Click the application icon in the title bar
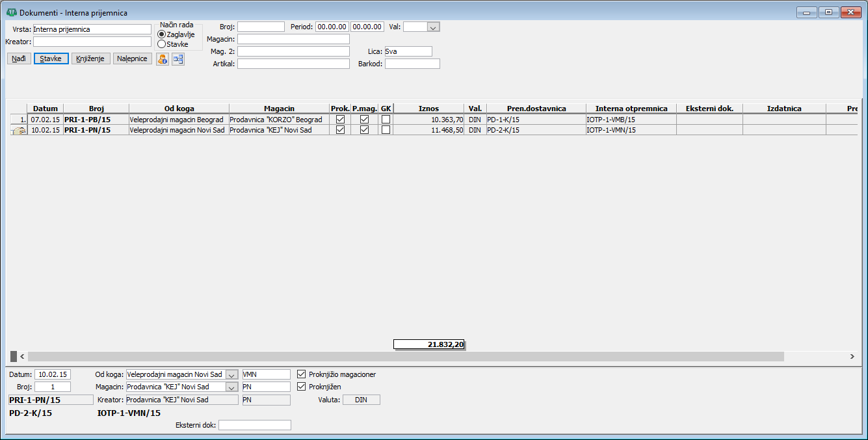868x440 pixels. point(11,12)
